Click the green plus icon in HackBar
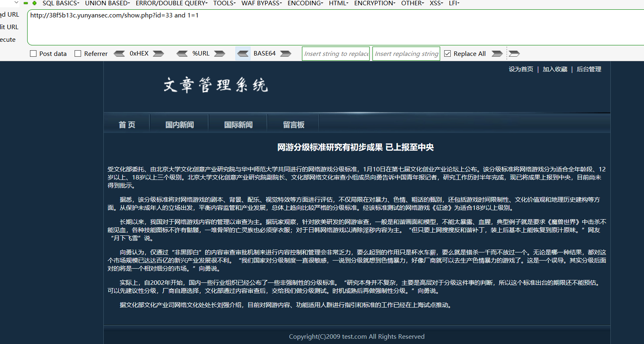 pyautogui.click(x=34, y=3)
